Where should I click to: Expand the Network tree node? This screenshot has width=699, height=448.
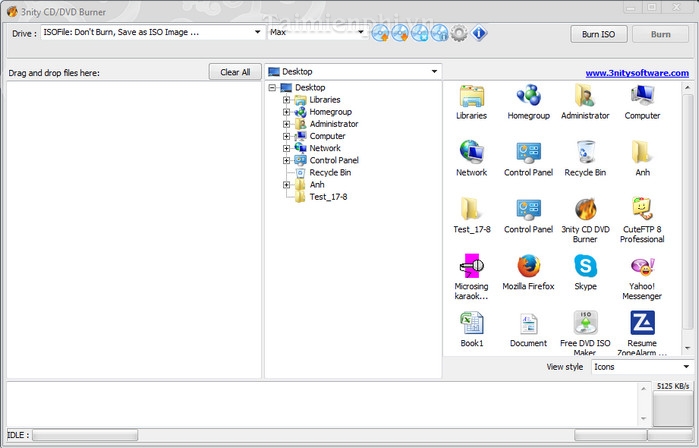(286, 148)
